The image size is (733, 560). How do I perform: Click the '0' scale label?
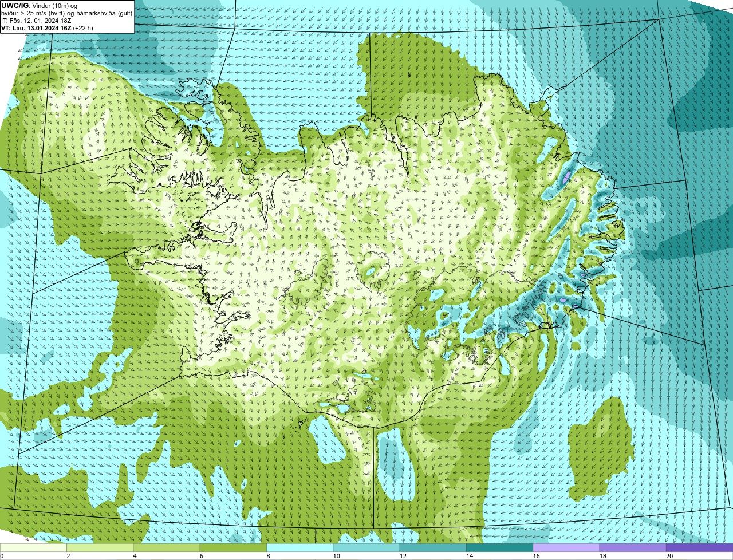point(2,556)
